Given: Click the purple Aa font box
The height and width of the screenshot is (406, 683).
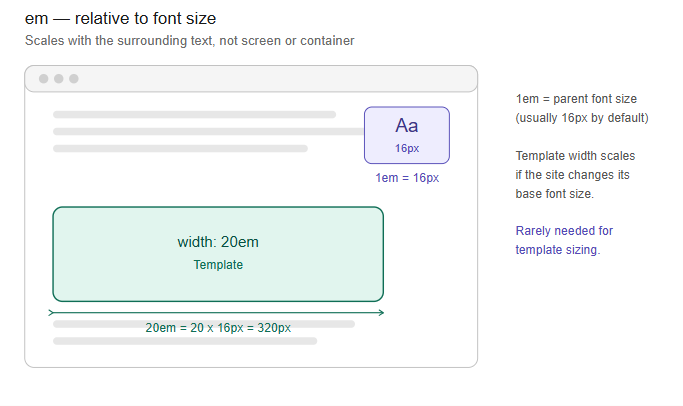Looking at the screenshot, I should [x=407, y=135].
